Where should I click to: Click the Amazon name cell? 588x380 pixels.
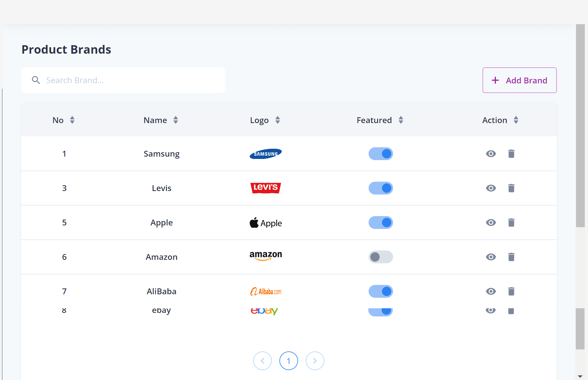click(162, 257)
